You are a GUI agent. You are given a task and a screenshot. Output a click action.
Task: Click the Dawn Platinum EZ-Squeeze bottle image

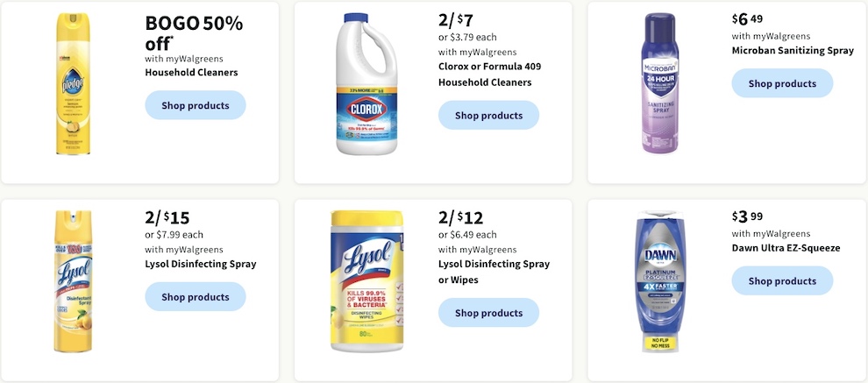tap(660, 280)
